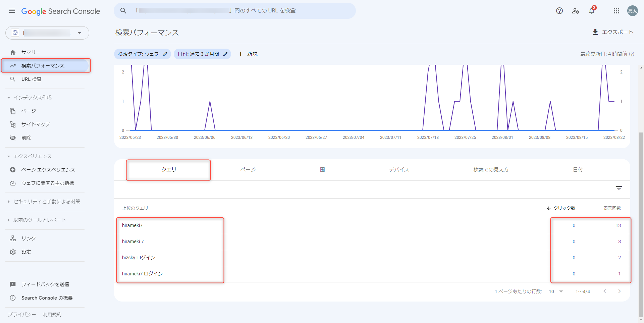Open フィードバックを送信 in the sidebar
Image resolution: width=644 pixels, height=323 pixels.
[45, 284]
